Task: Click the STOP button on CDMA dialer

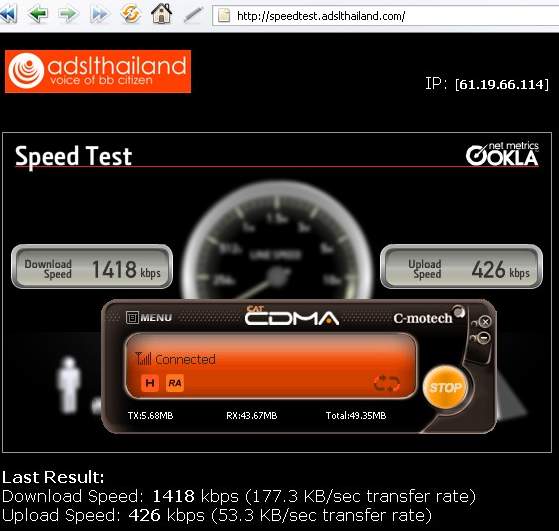Action: tap(445, 387)
